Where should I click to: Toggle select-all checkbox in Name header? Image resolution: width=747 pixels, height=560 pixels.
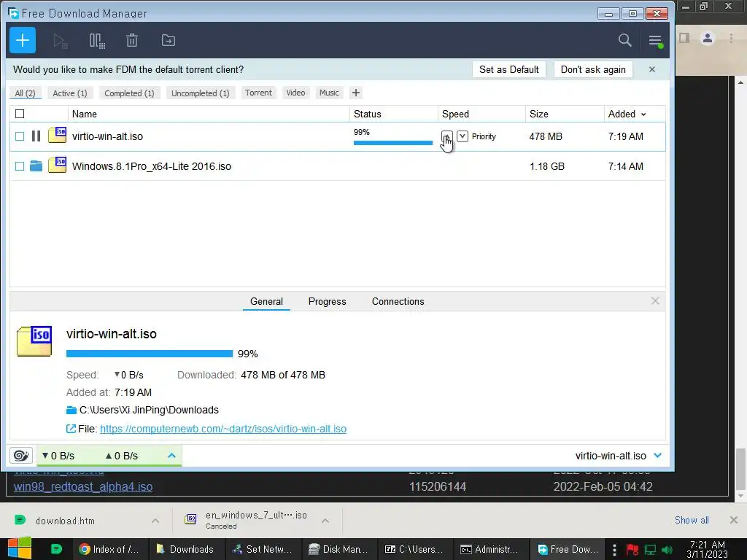(x=20, y=114)
